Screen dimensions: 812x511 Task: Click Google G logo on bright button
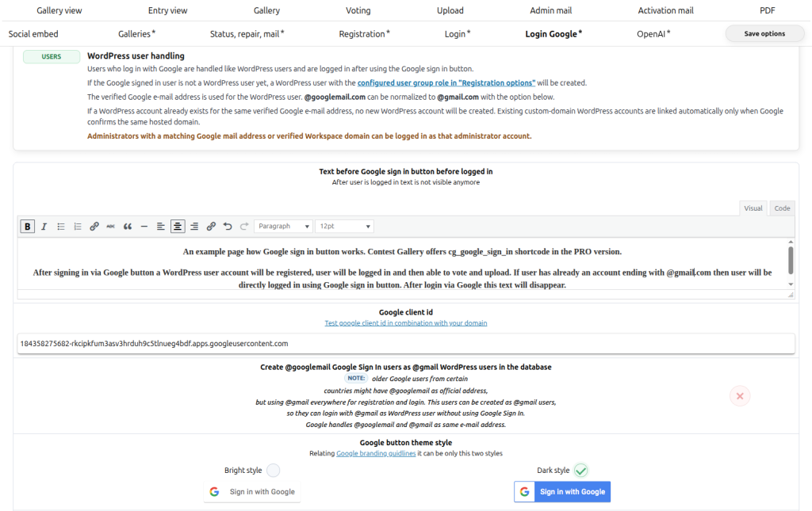214,492
